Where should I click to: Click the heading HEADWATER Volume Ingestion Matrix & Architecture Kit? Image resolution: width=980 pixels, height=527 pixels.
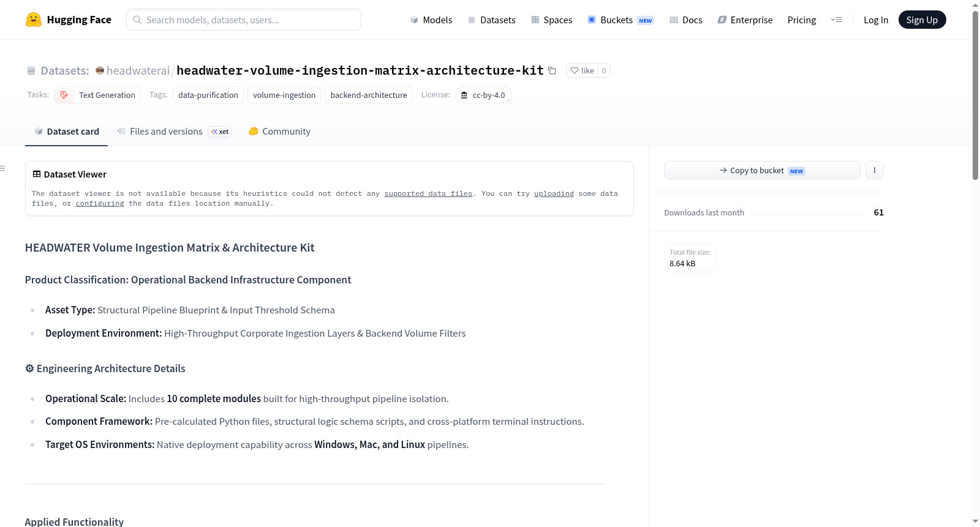click(170, 247)
